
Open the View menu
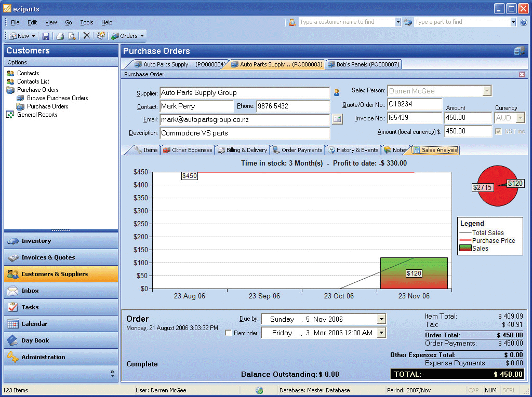[51, 22]
